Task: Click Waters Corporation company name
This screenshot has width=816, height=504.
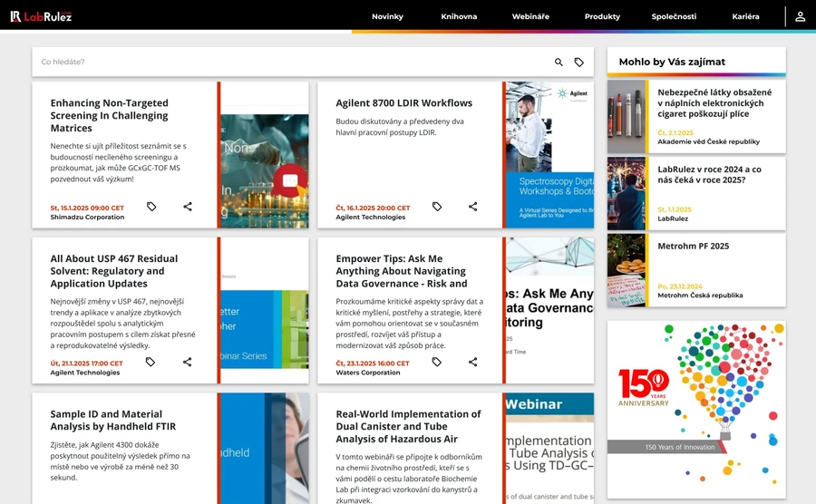Action: (x=367, y=373)
